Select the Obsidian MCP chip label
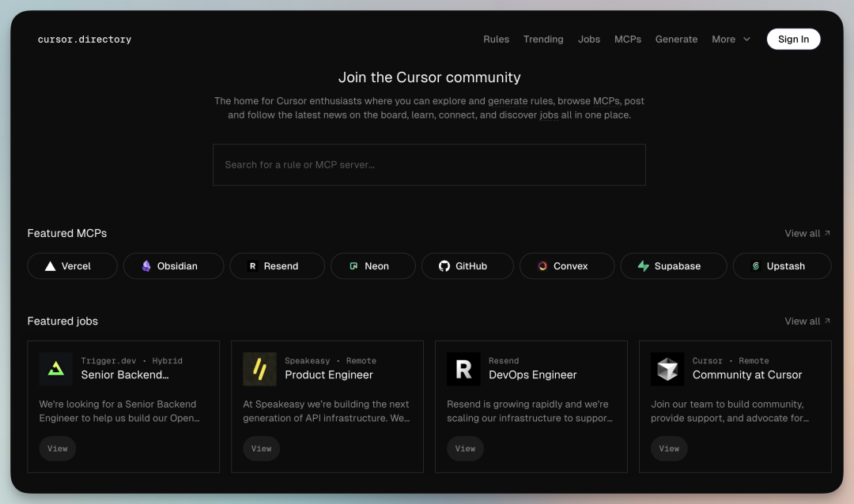The image size is (854, 504). (x=177, y=266)
